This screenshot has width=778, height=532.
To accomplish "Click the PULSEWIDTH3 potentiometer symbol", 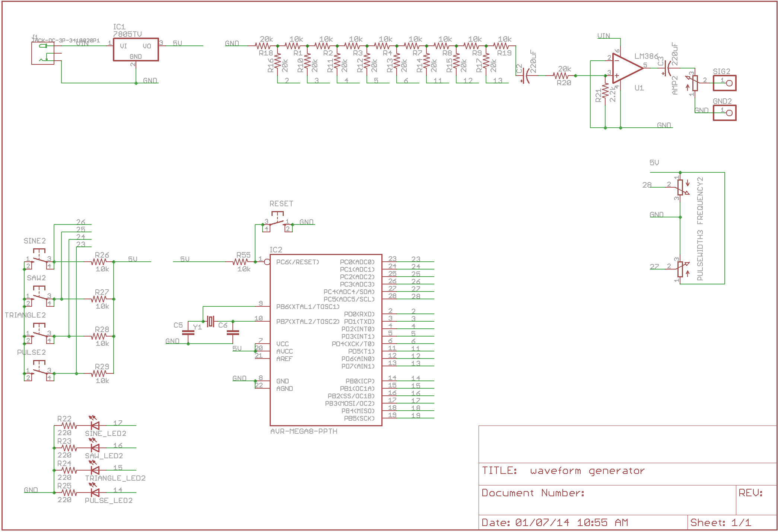I will [680, 269].
